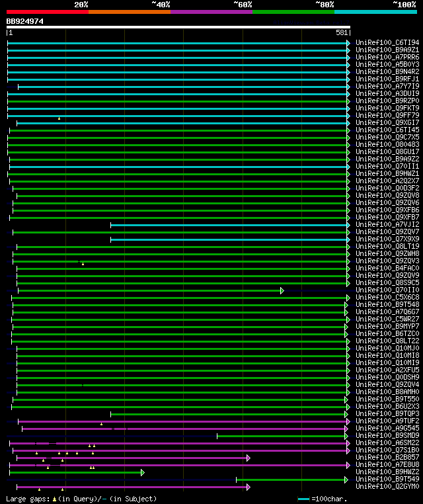Click the cyan alignment bar for UniRef100_C6TI94
423x504 pixels.
point(177,43)
